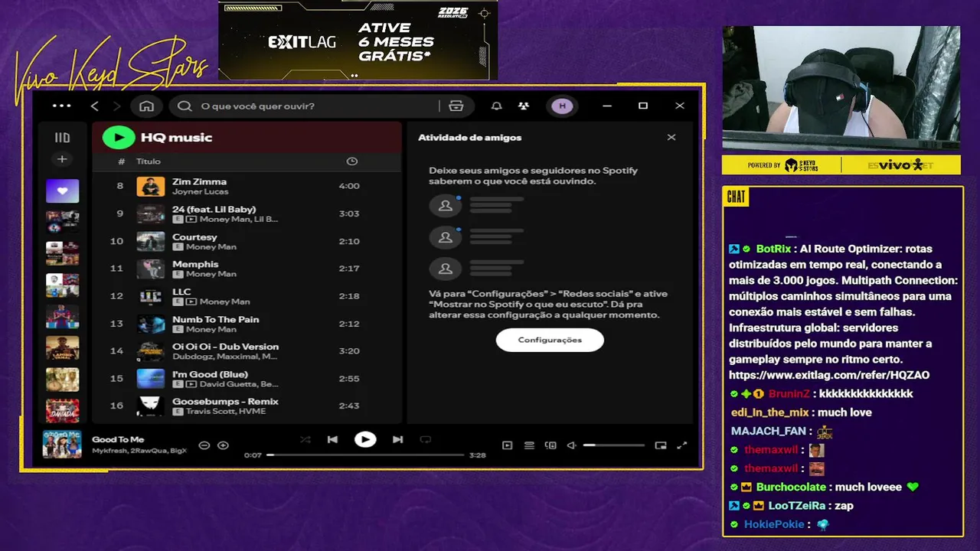The height and width of the screenshot is (551, 980).
Task: Open the Spotify Home page
Action: pyautogui.click(x=147, y=106)
